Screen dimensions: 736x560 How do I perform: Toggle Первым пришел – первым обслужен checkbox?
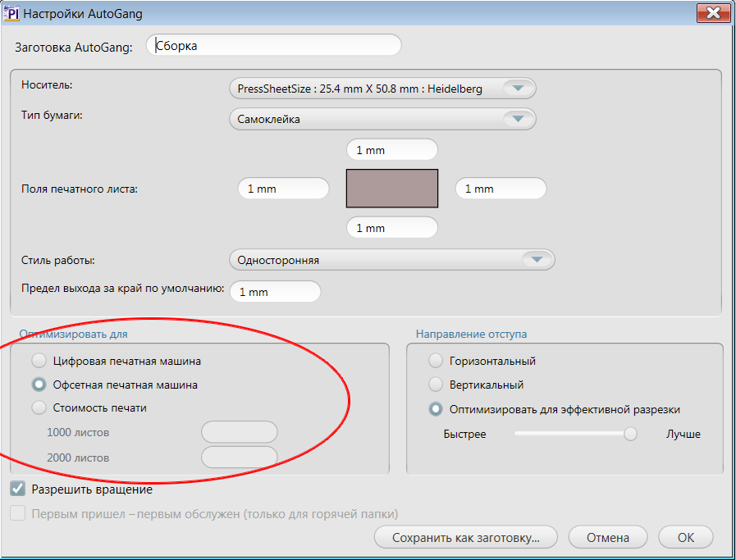[18, 513]
